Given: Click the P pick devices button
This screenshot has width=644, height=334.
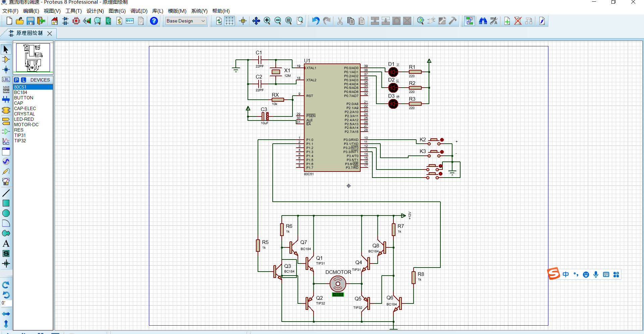Looking at the screenshot, I should [x=16, y=80].
